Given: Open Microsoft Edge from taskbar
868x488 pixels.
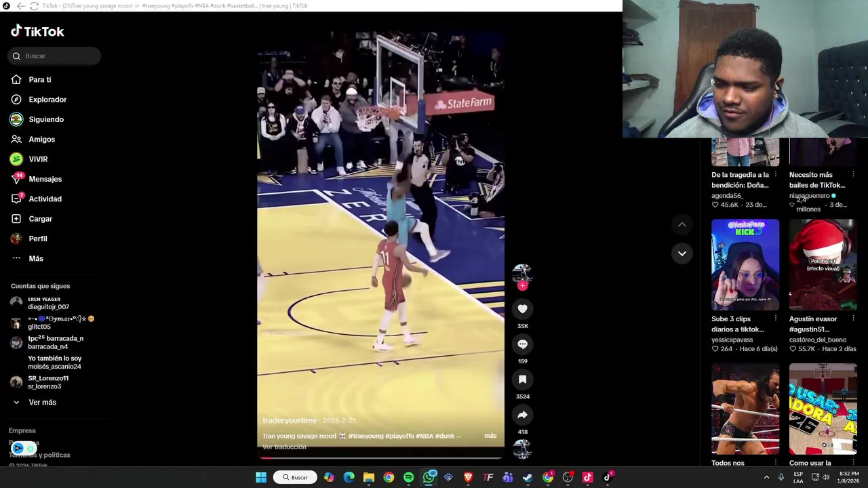Looking at the screenshot, I should point(349,477).
